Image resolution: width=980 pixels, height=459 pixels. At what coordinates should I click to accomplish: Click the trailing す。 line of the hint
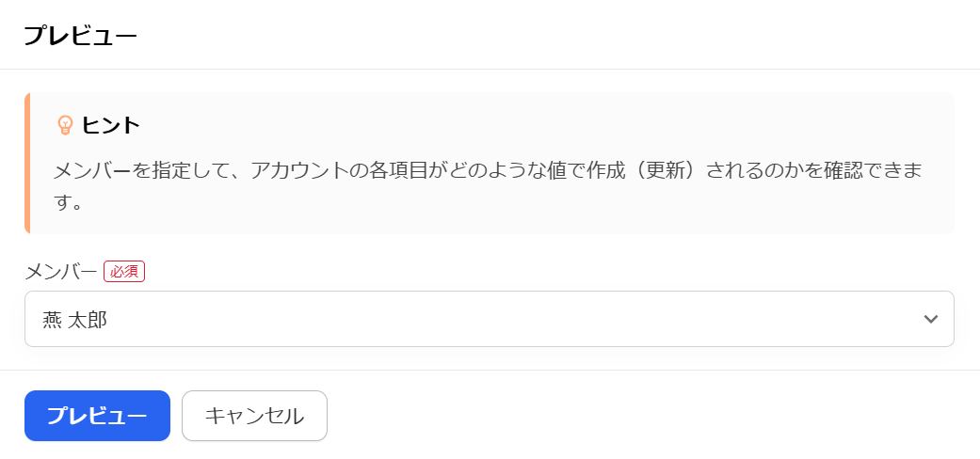click(69, 204)
